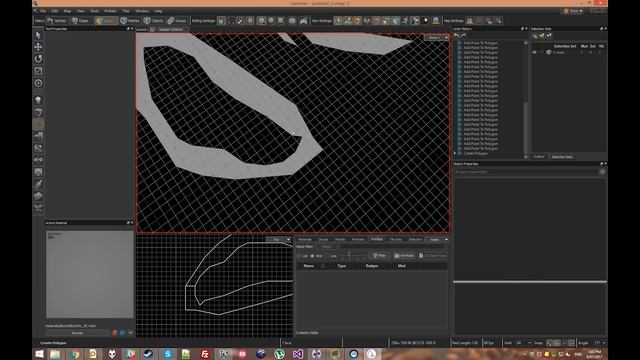Viewport: 640px width, 360px height.
Task: Open the Tools menu
Action: 94,11
